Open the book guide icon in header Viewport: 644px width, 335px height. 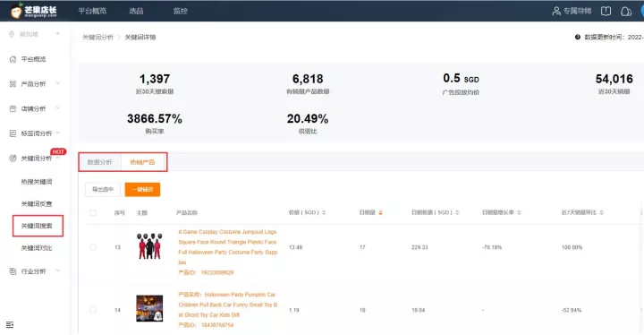pyautogui.click(x=606, y=11)
